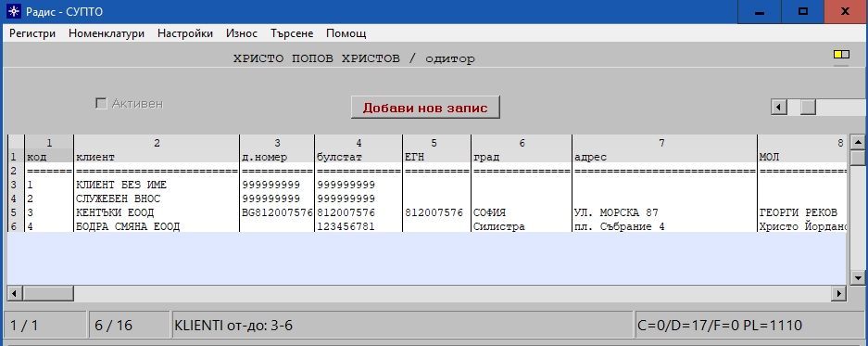Click the table's horizontal scrollbar right arrow
This screenshot has height=346, width=868.
click(839, 293)
